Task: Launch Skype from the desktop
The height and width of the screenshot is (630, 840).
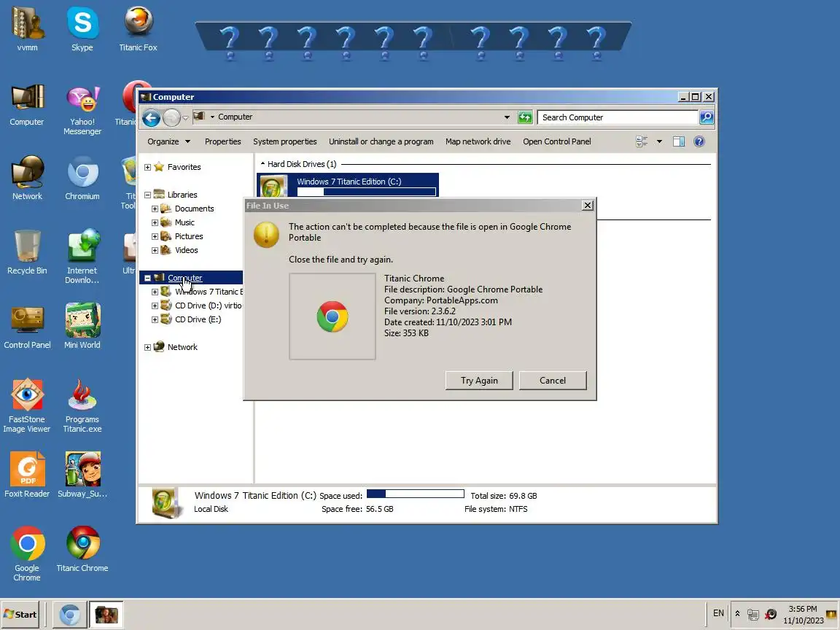Action: click(x=82, y=29)
